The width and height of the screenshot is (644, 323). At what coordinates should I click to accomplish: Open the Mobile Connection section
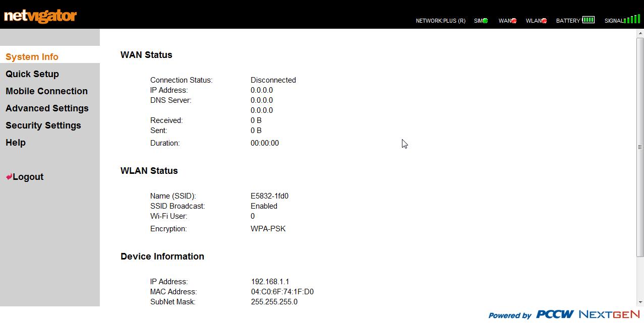coord(46,91)
